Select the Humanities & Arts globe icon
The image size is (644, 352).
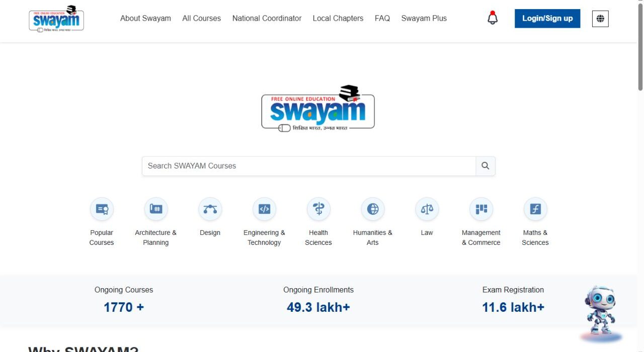click(373, 209)
